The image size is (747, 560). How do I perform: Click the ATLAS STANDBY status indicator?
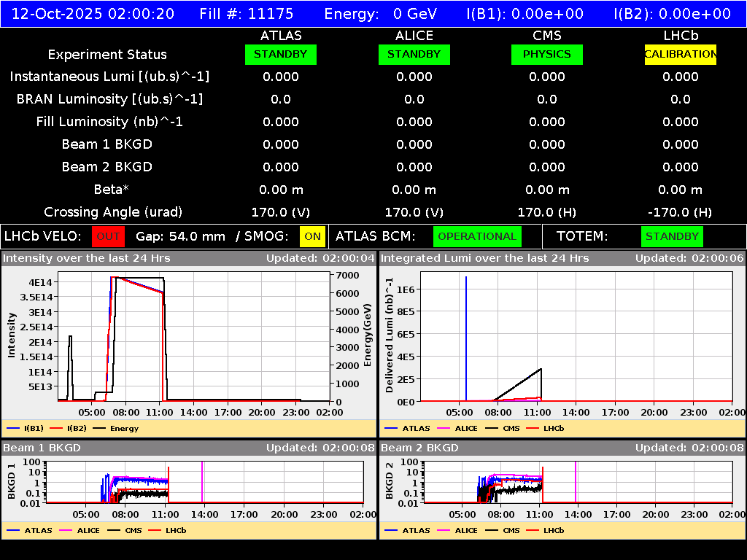(x=281, y=54)
